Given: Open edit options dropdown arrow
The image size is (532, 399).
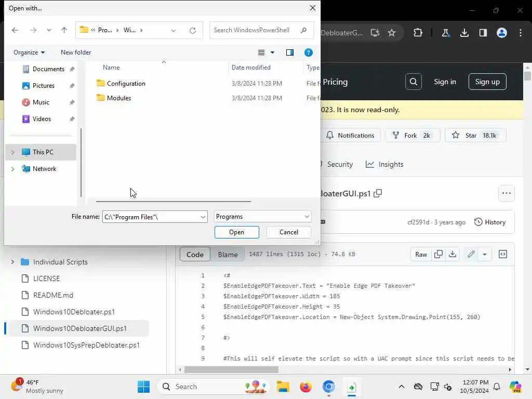Looking at the screenshot, I should point(485,255).
